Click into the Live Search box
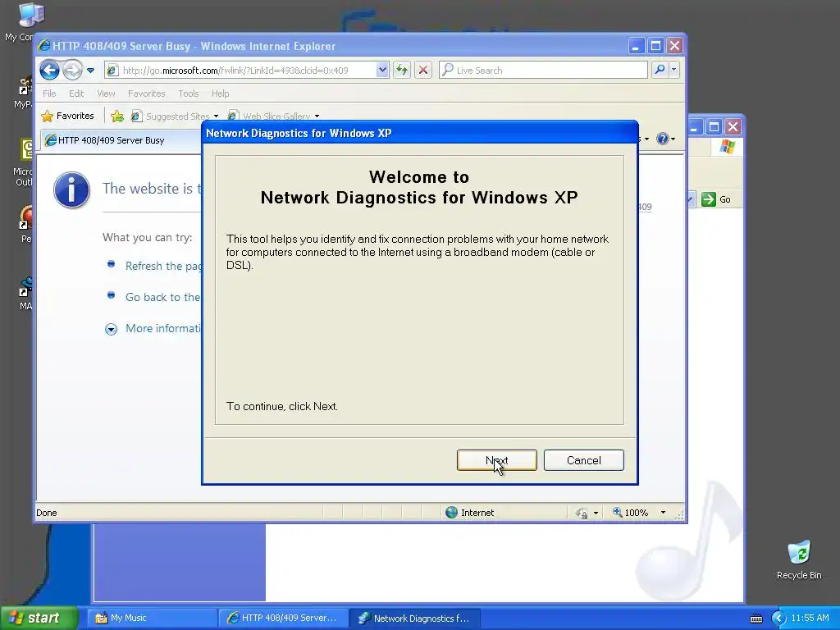Viewport: 840px width, 630px height. click(x=543, y=71)
